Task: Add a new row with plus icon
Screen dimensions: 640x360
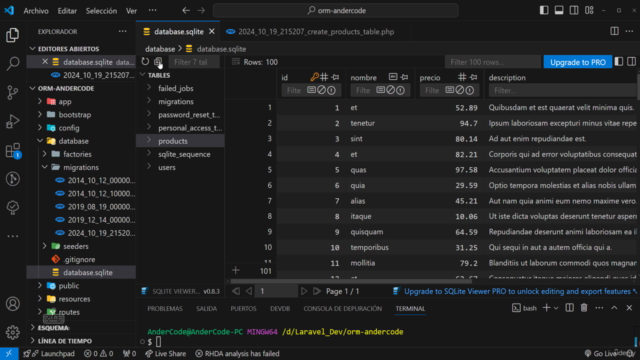Action: 236,270
